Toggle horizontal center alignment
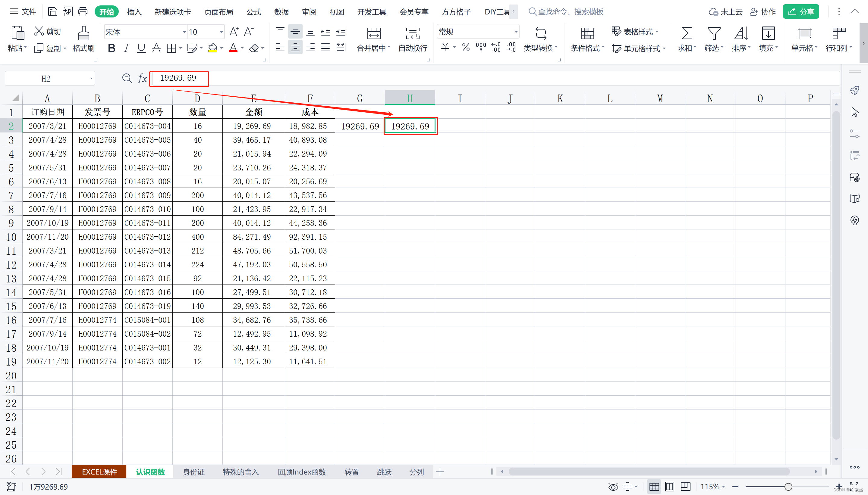 295,47
